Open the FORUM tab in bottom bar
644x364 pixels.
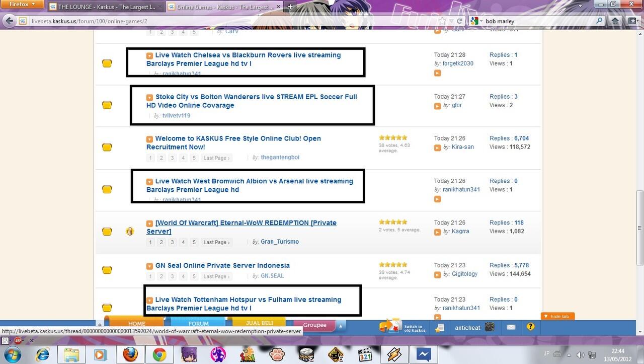click(199, 324)
